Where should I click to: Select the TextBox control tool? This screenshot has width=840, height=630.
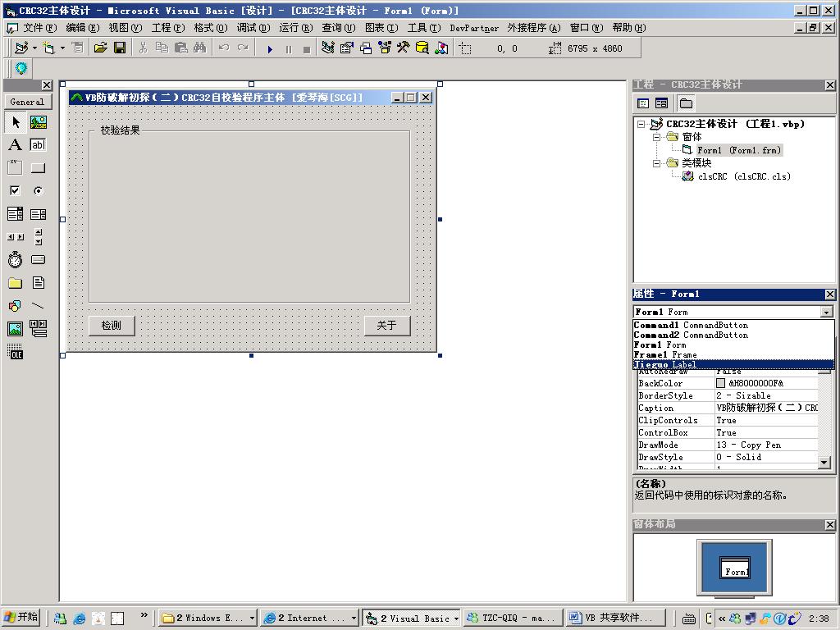click(38, 144)
